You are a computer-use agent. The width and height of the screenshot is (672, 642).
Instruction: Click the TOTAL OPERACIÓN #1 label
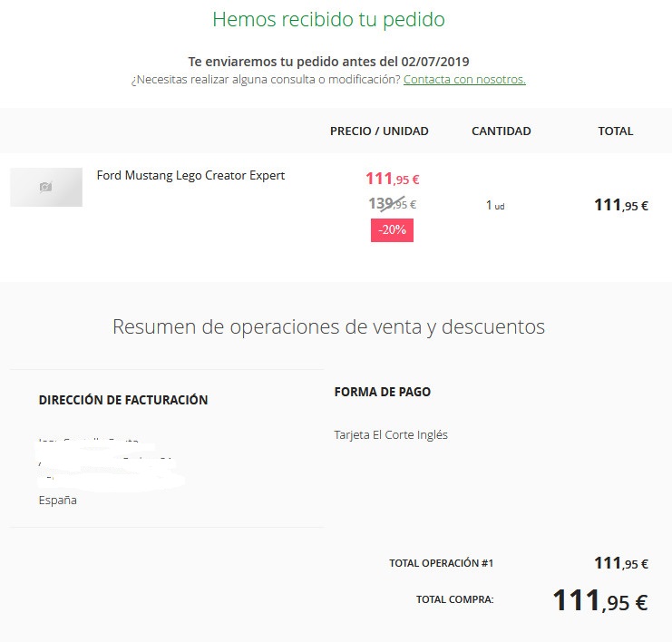pos(441,563)
